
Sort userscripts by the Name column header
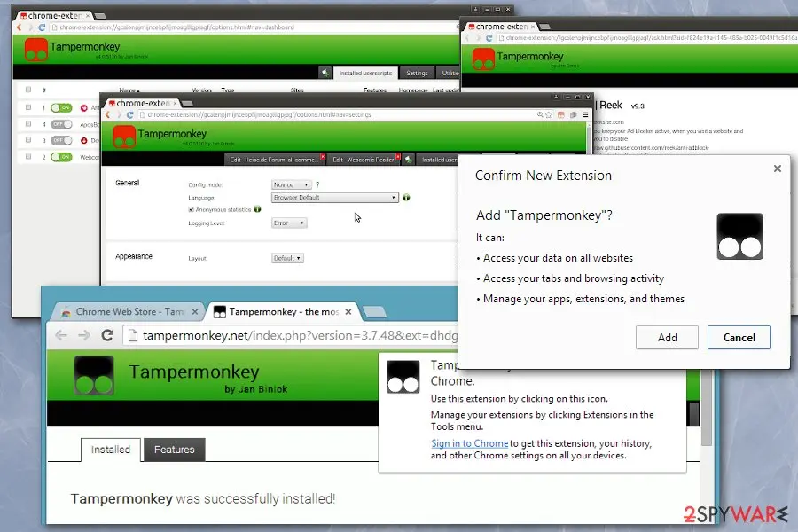(x=129, y=90)
